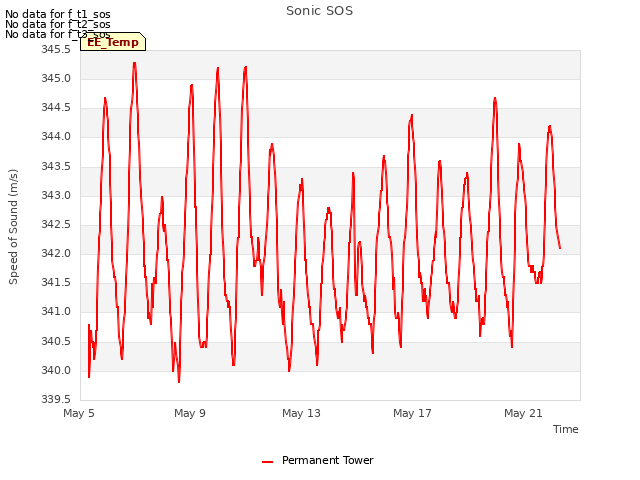Viewport: 640px width, 480px height.
Task: Select the 'No data for f_t2_sos' message
Action: point(58,24)
